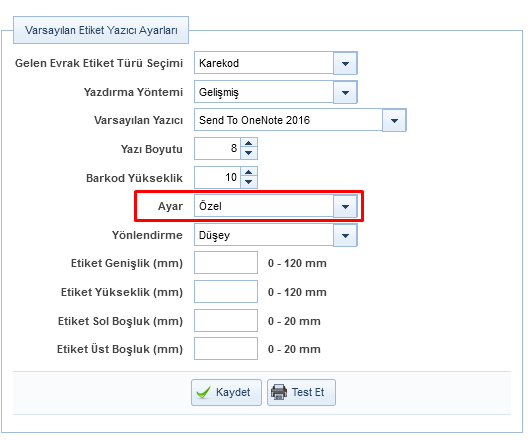
Task: Focus the Etiket Genişlik (mm) input
Action: pyautogui.click(x=226, y=263)
